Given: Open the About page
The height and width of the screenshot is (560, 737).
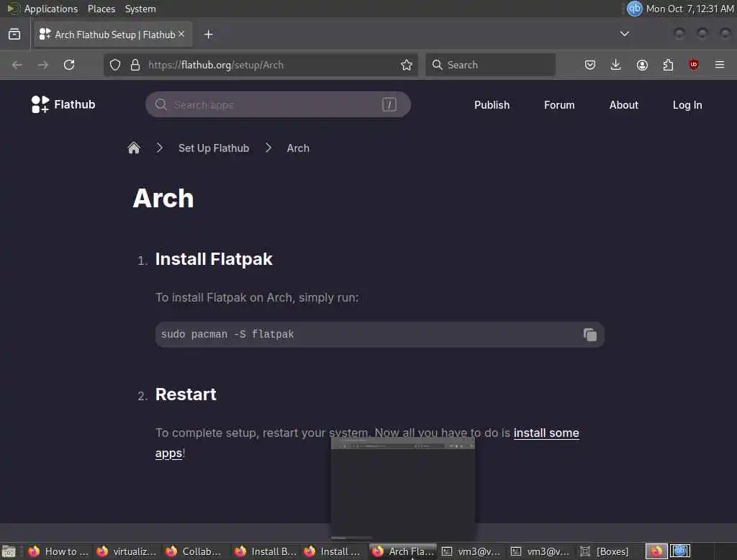Looking at the screenshot, I should click(624, 105).
